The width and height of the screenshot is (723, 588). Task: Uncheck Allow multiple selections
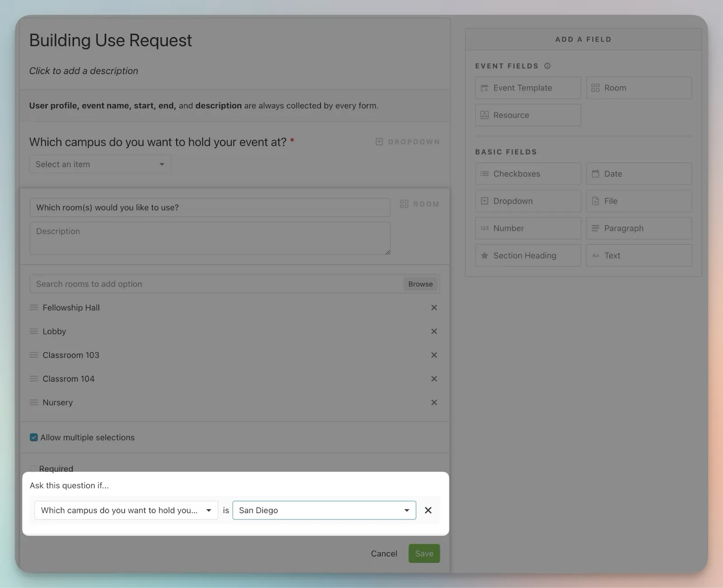(x=34, y=438)
